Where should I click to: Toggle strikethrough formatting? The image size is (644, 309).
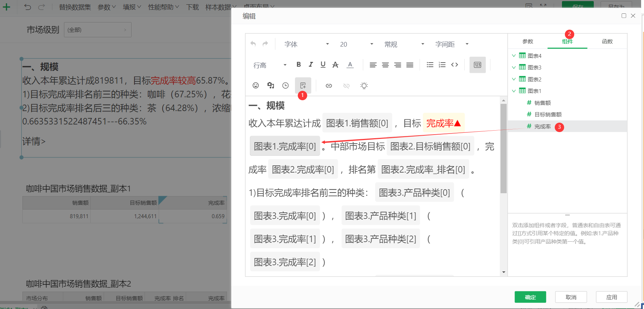click(335, 64)
